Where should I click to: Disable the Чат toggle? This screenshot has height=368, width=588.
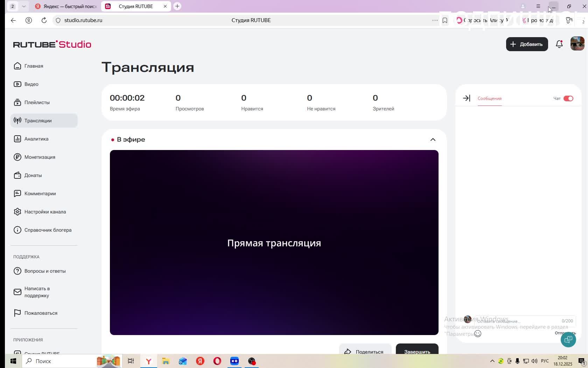(568, 98)
